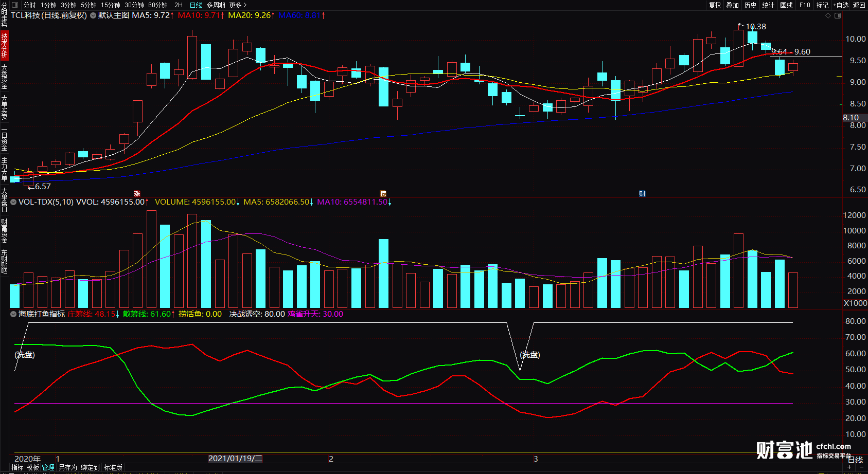
Task: Select the 日线 daily period
Action: [196, 5]
